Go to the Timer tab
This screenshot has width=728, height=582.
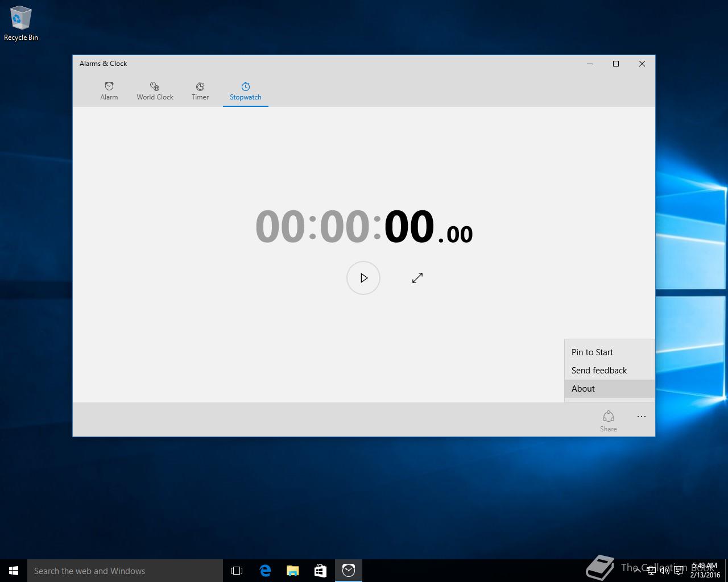(x=200, y=91)
